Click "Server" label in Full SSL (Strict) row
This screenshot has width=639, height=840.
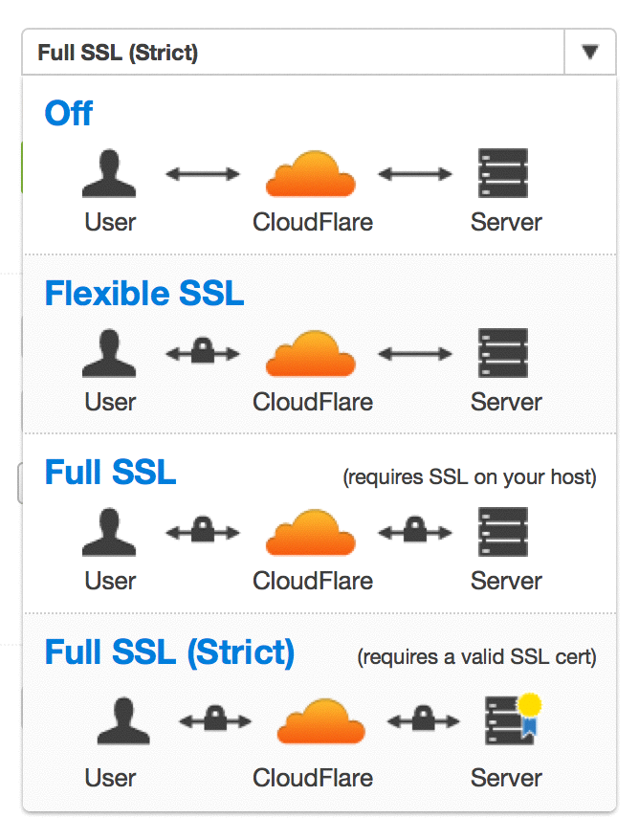pos(506,779)
